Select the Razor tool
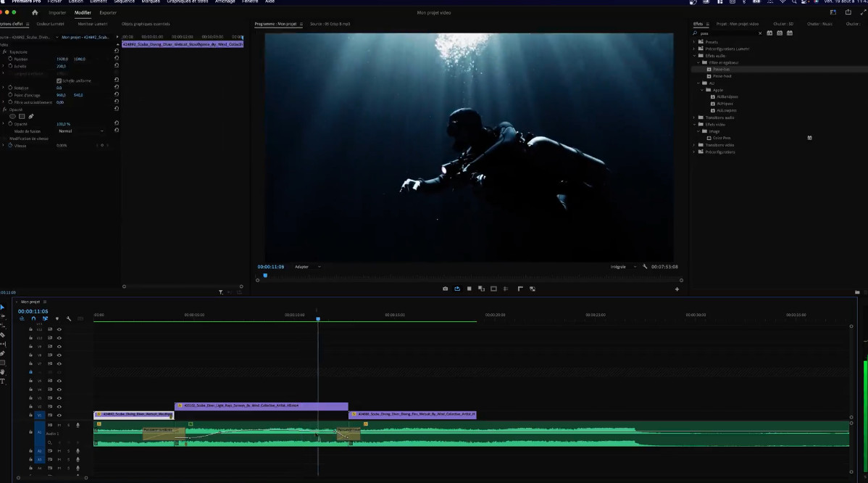Image resolution: width=868 pixels, height=483 pixels. click(x=2, y=334)
